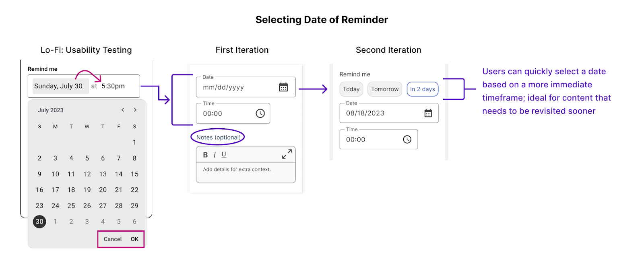
Task: Click Cancel in the calendar popup
Action: click(x=113, y=239)
